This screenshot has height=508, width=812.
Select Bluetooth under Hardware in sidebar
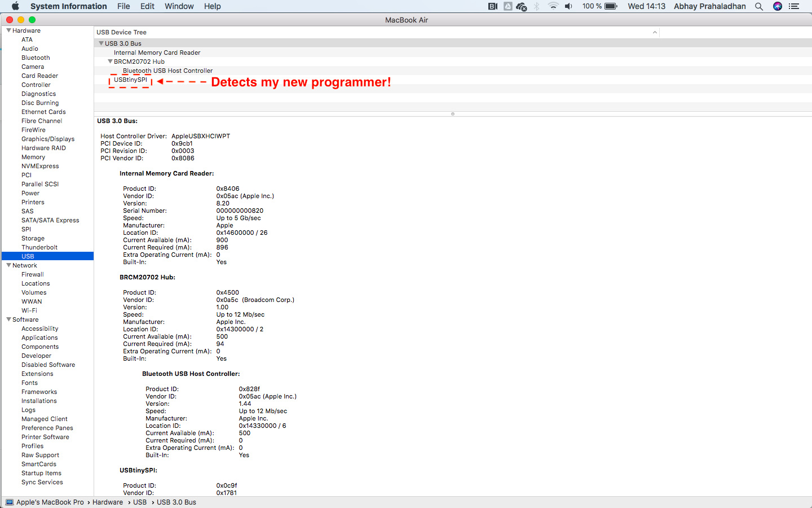(36, 58)
